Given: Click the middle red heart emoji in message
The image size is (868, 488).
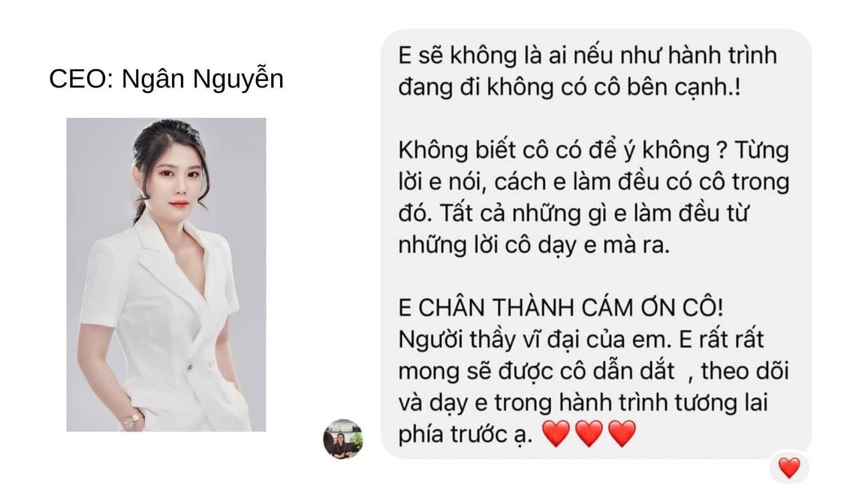Looking at the screenshot, I should pyautogui.click(x=589, y=433).
